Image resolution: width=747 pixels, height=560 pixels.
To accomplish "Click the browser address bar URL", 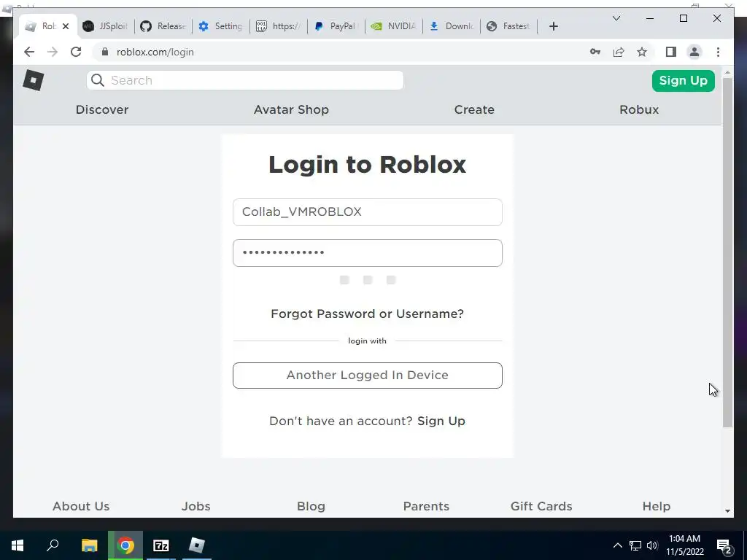I will [x=155, y=52].
